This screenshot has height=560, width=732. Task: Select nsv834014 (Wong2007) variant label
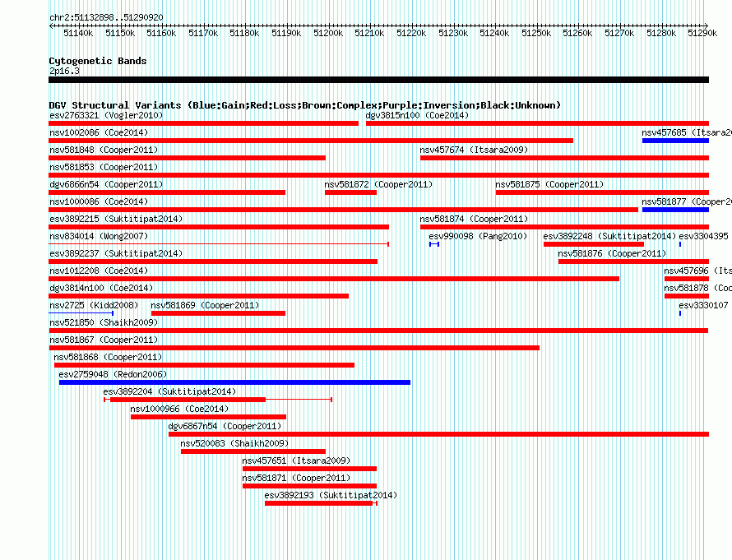point(99,236)
